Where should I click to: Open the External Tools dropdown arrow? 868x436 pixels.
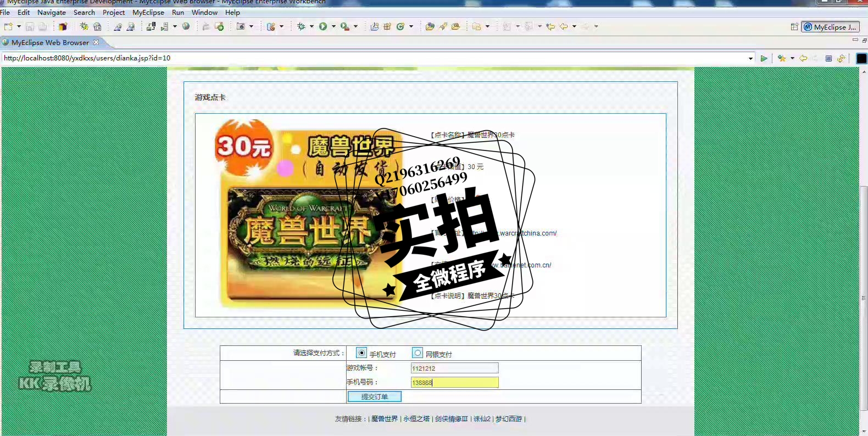pyautogui.click(x=355, y=26)
